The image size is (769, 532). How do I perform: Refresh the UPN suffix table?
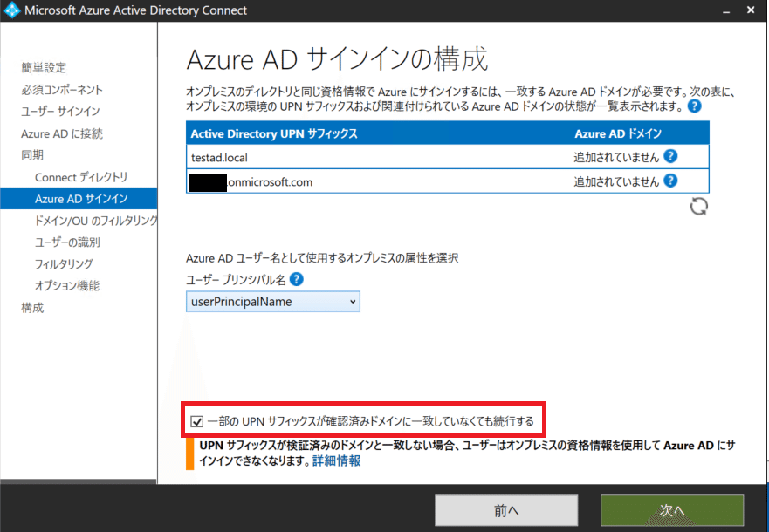(698, 206)
